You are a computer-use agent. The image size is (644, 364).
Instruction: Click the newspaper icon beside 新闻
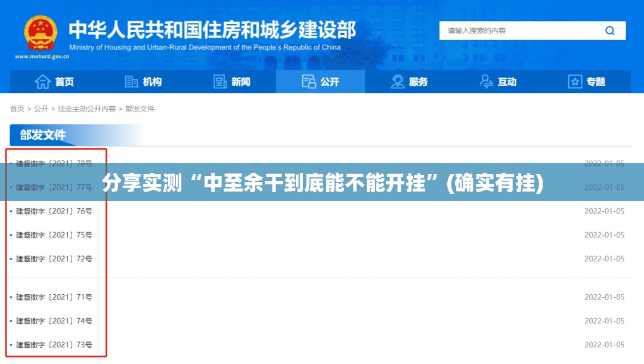(x=220, y=82)
